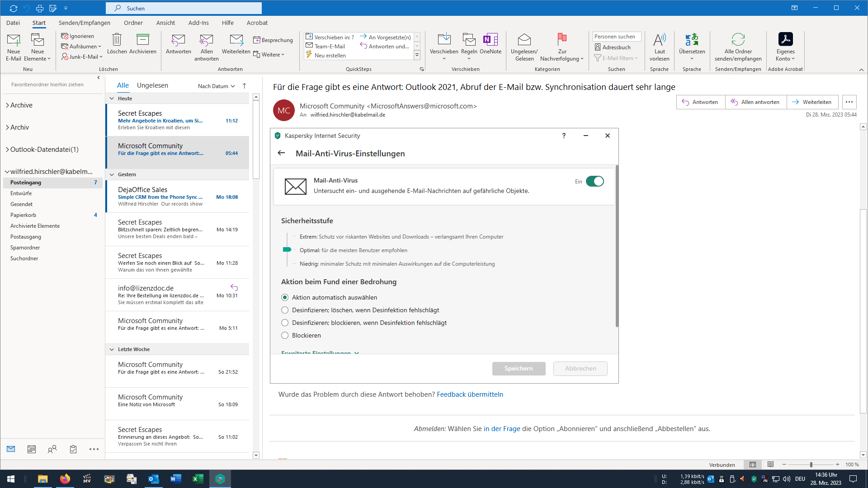Viewport: 868px width, 488px height.
Task: Open the Datei menu
Action: click(x=13, y=23)
